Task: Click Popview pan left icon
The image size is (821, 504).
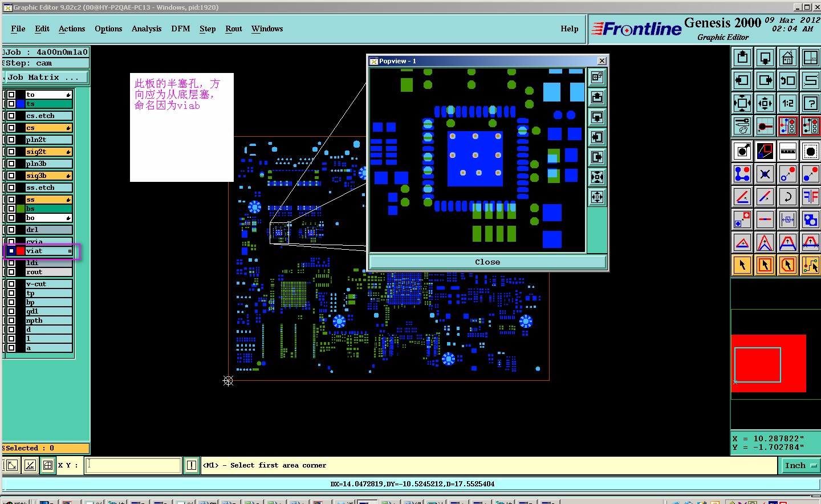Action: 597,137
